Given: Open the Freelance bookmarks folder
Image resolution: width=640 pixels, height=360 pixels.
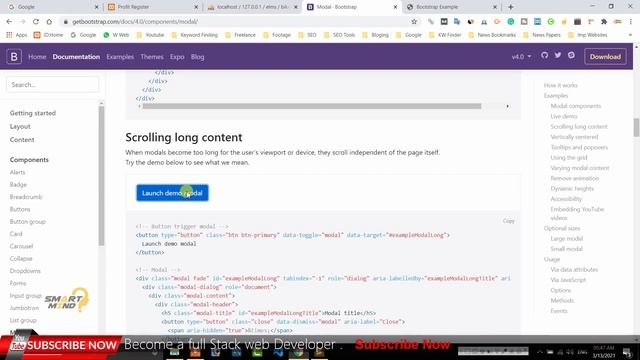Looking at the screenshot, I should [x=240, y=35].
